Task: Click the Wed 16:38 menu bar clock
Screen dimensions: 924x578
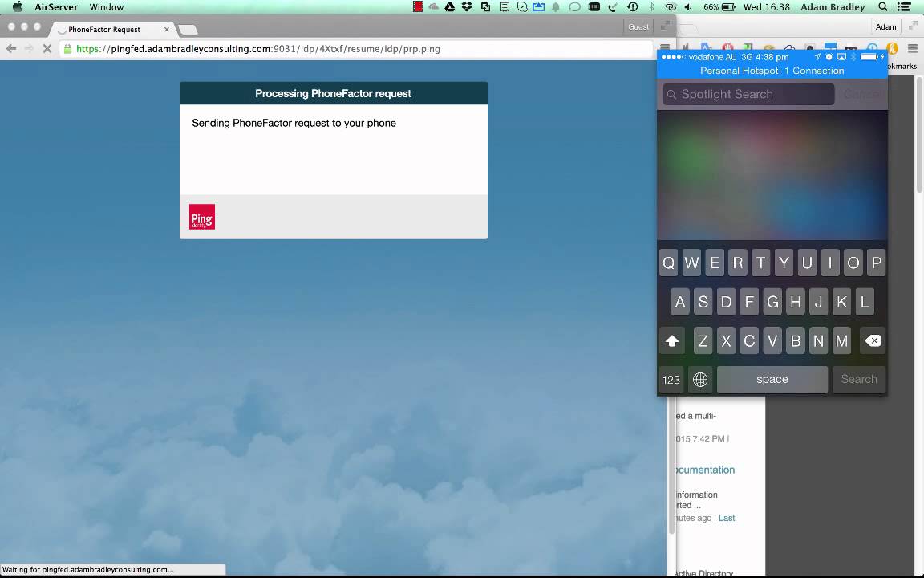Action: click(x=766, y=7)
